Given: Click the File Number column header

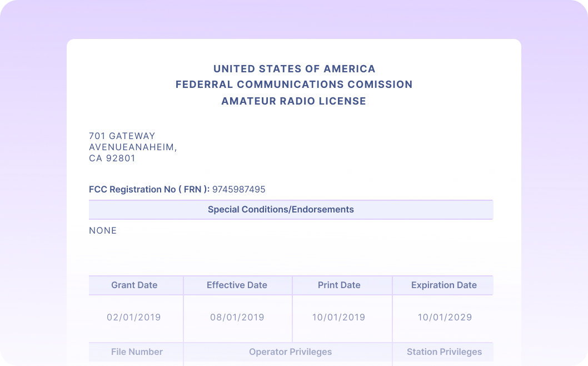Looking at the screenshot, I should (137, 352).
